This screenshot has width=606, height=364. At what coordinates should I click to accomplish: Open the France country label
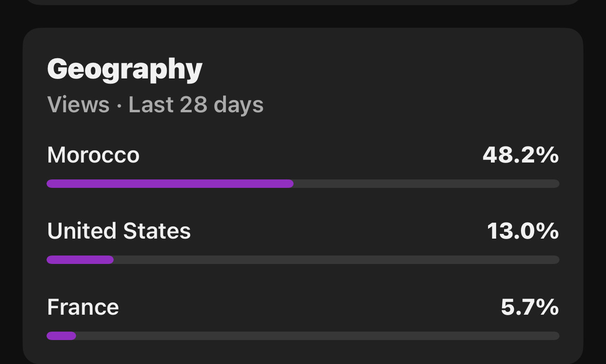pos(83,307)
